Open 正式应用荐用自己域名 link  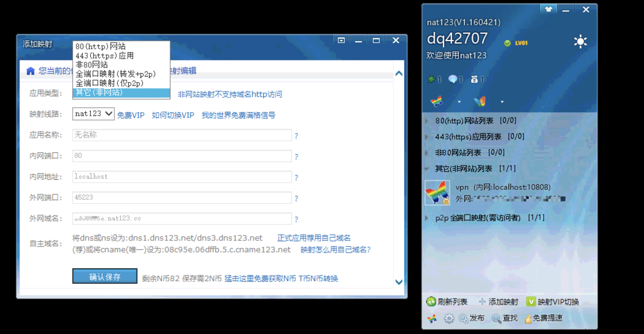coord(314,238)
